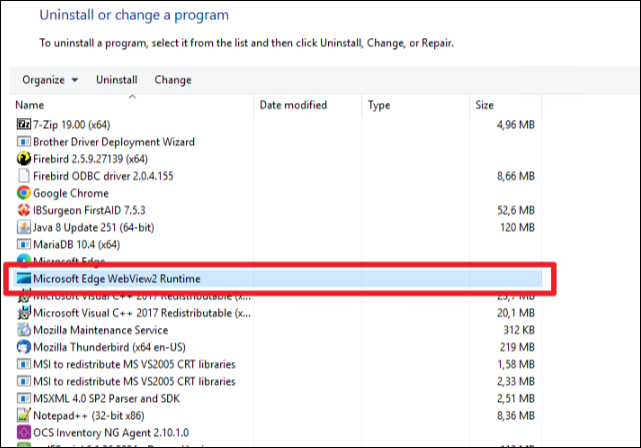Select the Google Chrome entry
Screen dimensions: 641x448
pos(277,193)
